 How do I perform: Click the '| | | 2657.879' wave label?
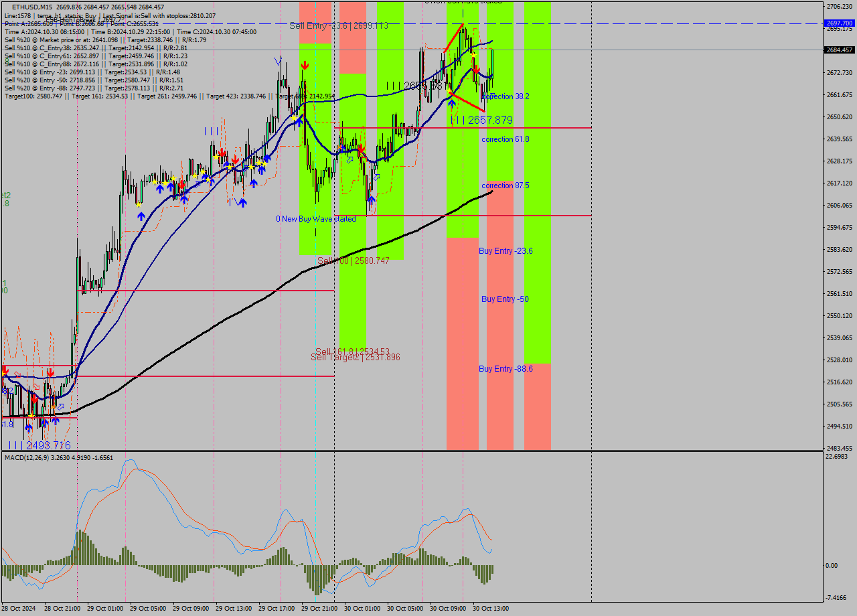(482, 120)
